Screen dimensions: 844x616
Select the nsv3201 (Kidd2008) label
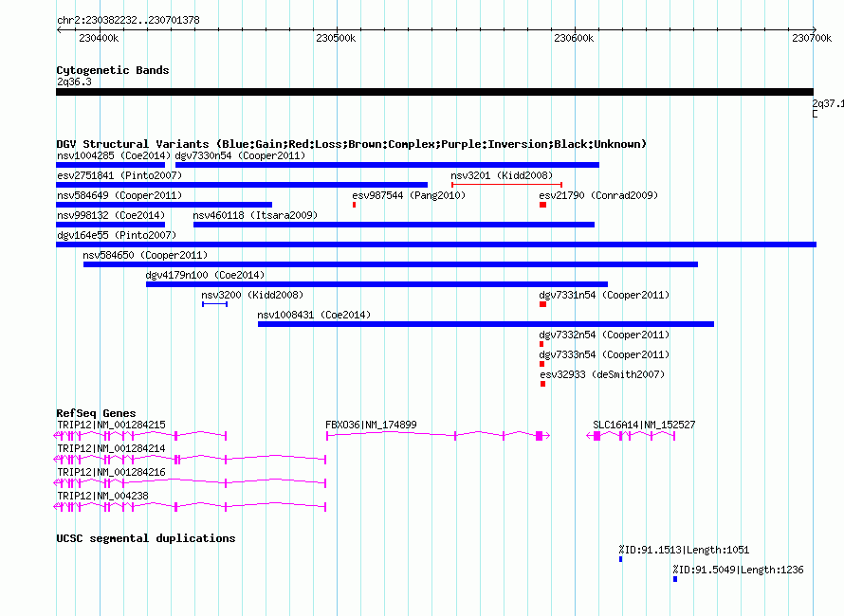click(502, 175)
